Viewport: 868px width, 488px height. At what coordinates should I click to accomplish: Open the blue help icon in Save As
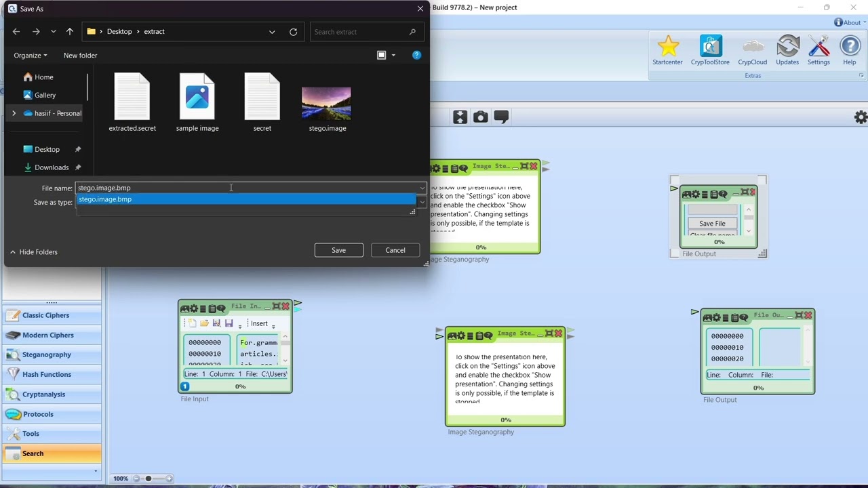coord(416,55)
